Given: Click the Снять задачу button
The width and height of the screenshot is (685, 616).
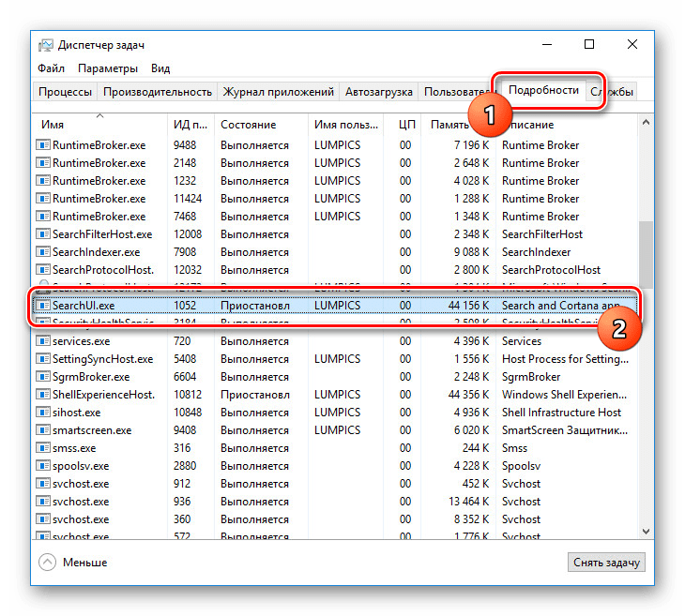Looking at the screenshot, I should click(606, 563).
